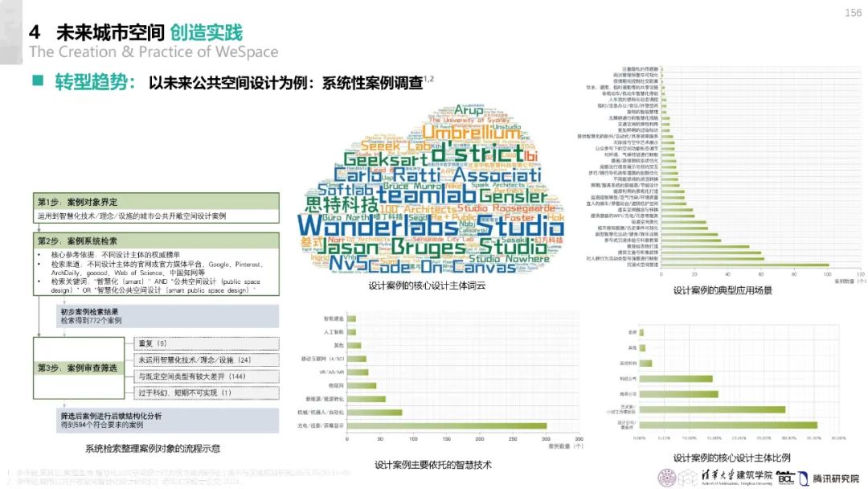Click the '清华大学 建筑学院' logo text
868x489 pixels.
[x=736, y=476]
